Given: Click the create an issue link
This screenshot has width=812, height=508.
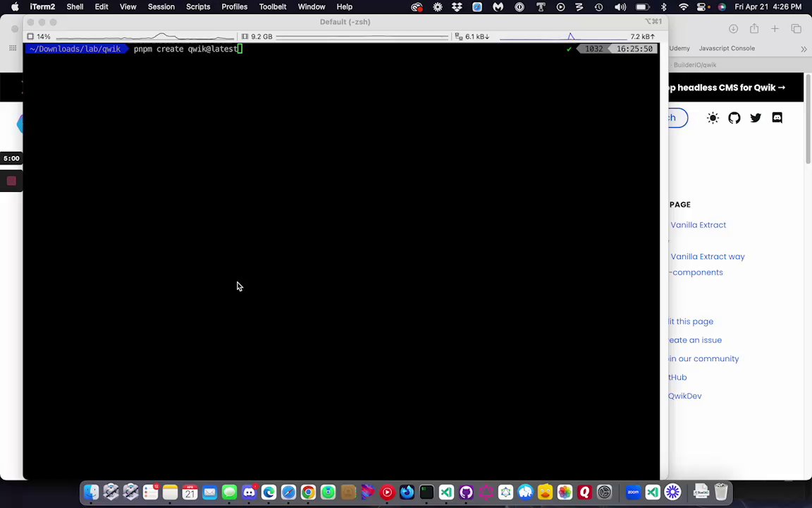Looking at the screenshot, I should [x=694, y=340].
